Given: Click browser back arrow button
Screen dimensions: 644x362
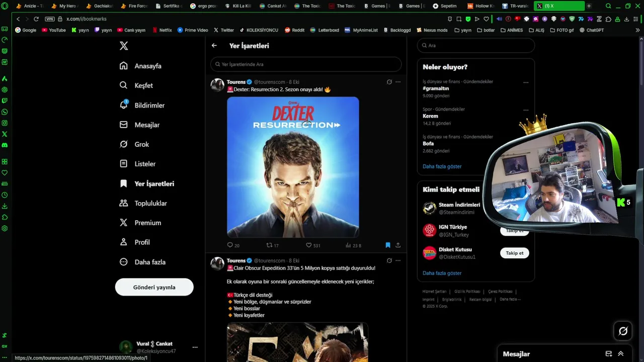Looking at the screenshot, I should (18, 19).
